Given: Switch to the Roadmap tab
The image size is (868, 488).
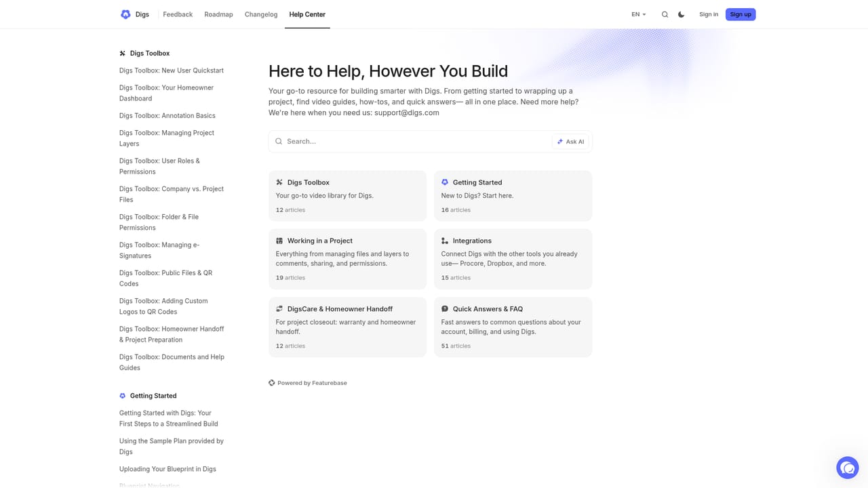Looking at the screenshot, I should pyautogui.click(x=218, y=14).
